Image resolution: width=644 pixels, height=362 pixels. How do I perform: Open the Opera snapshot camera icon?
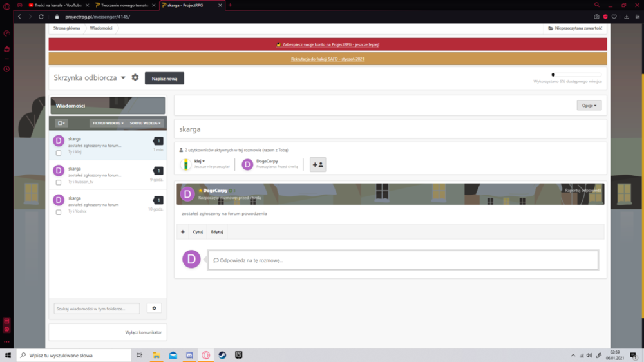point(596,17)
